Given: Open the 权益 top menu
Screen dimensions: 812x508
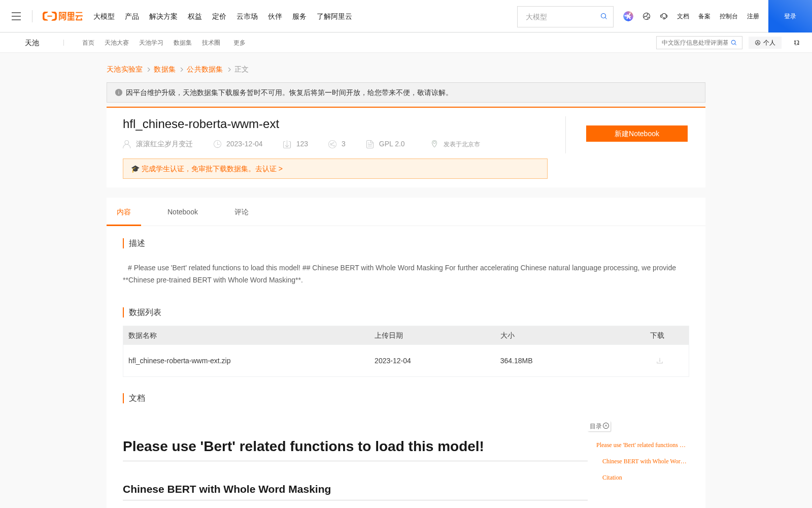Looking at the screenshot, I should (x=195, y=16).
